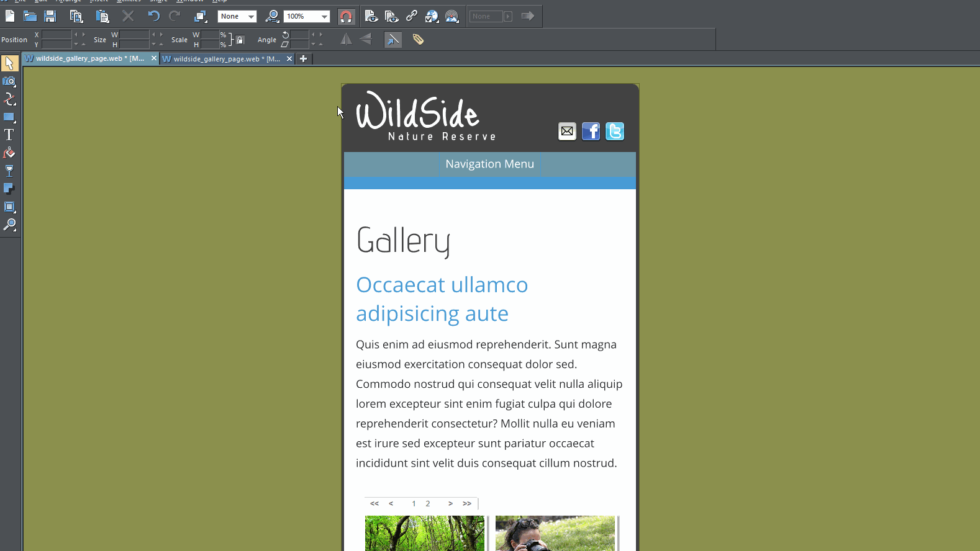Export website using the globe icon

[432, 16]
